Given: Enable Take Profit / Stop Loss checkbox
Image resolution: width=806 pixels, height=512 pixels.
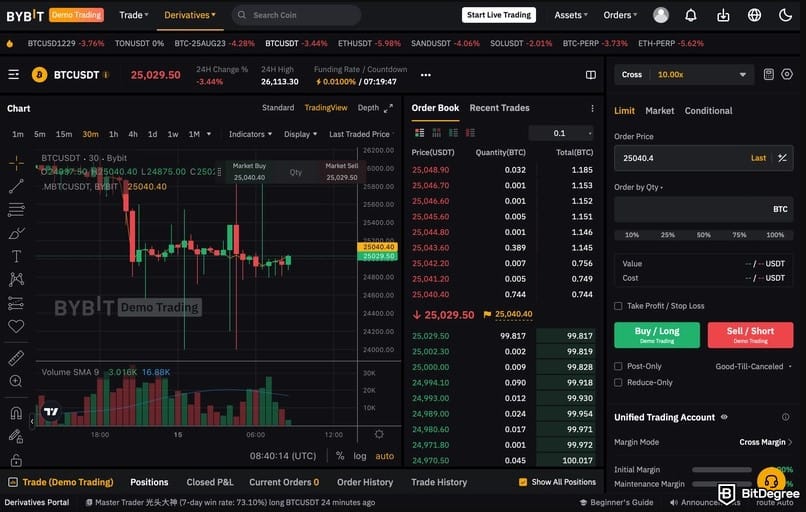Looking at the screenshot, I should point(618,306).
